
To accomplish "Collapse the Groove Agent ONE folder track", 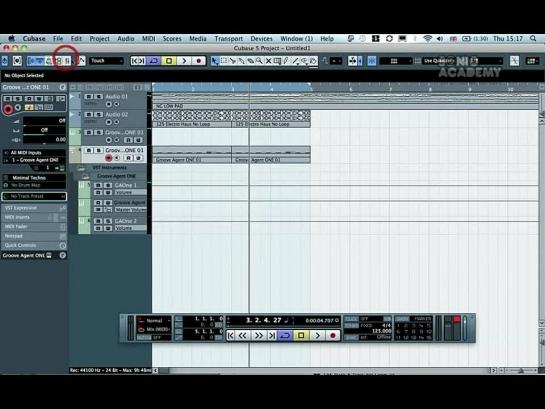I will [86, 176].
